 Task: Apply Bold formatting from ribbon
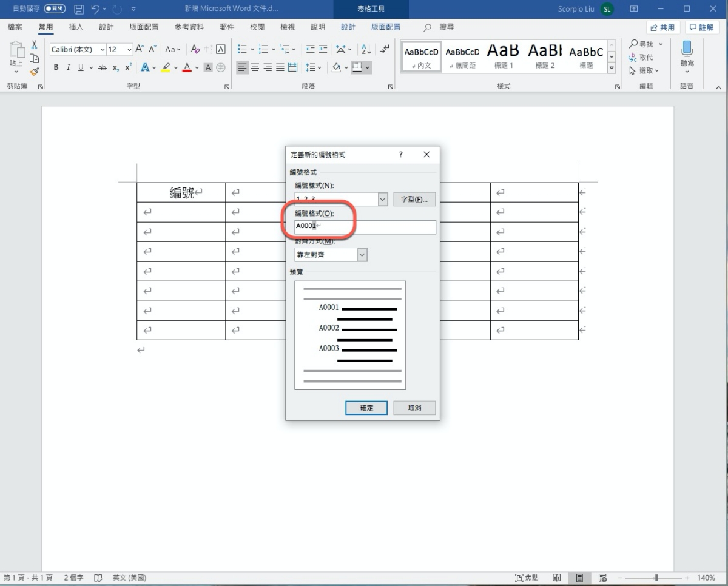(56, 67)
